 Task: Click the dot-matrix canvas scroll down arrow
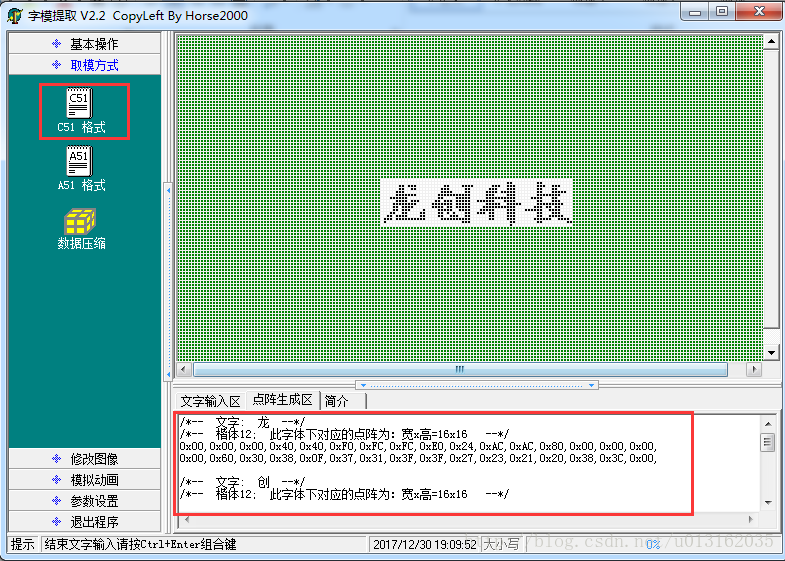771,353
